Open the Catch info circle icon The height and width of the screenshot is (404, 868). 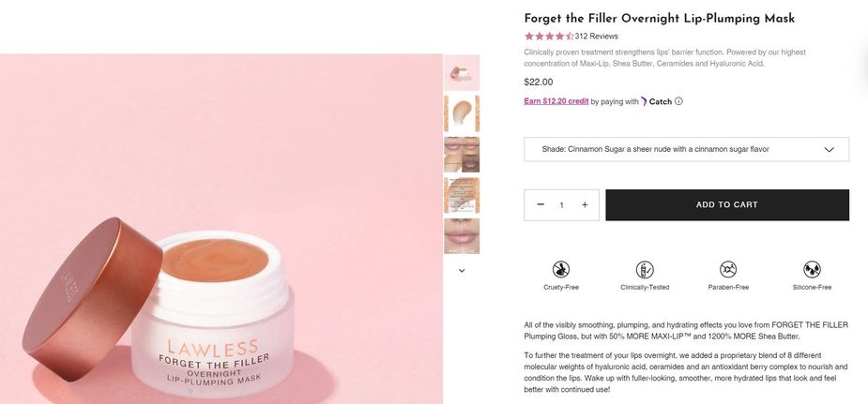point(678,101)
